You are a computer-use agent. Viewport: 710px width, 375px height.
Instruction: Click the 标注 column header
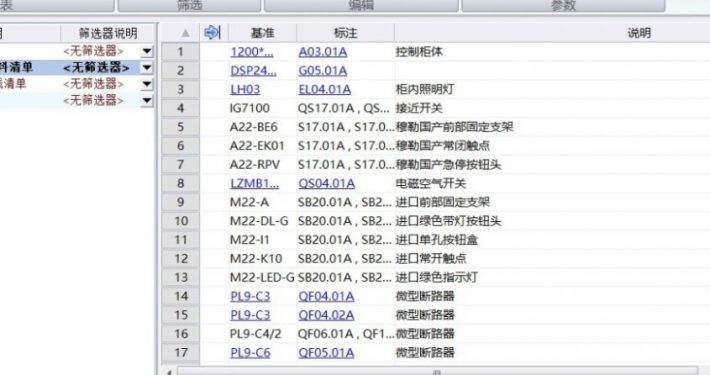tap(345, 33)
